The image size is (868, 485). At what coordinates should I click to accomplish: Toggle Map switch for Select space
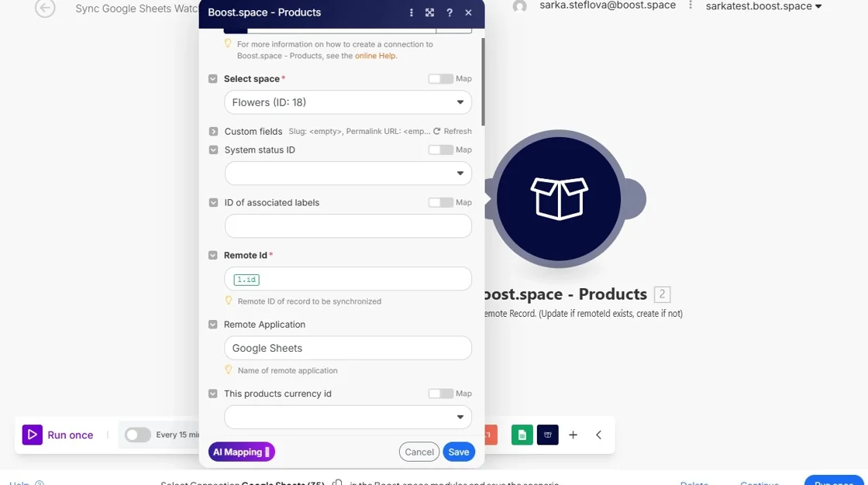click(441, 78)
